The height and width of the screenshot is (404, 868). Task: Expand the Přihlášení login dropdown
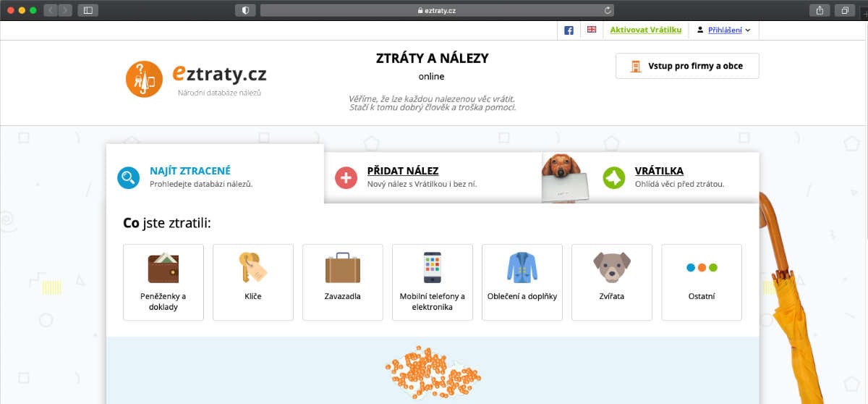click(x=723, y=30)
